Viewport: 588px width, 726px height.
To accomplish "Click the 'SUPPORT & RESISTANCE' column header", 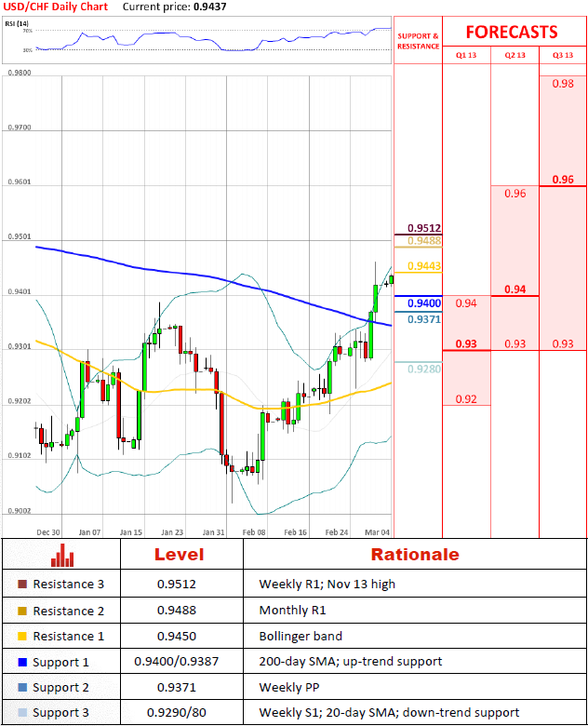I will 418,41.
